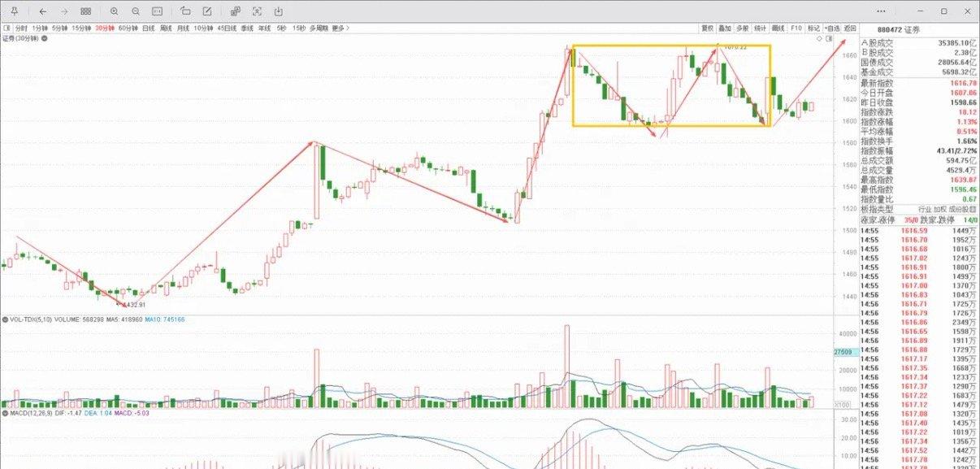The image size is (980, 469).
Task: Add to watchlist with +自选 button
Action: [833, 28]
